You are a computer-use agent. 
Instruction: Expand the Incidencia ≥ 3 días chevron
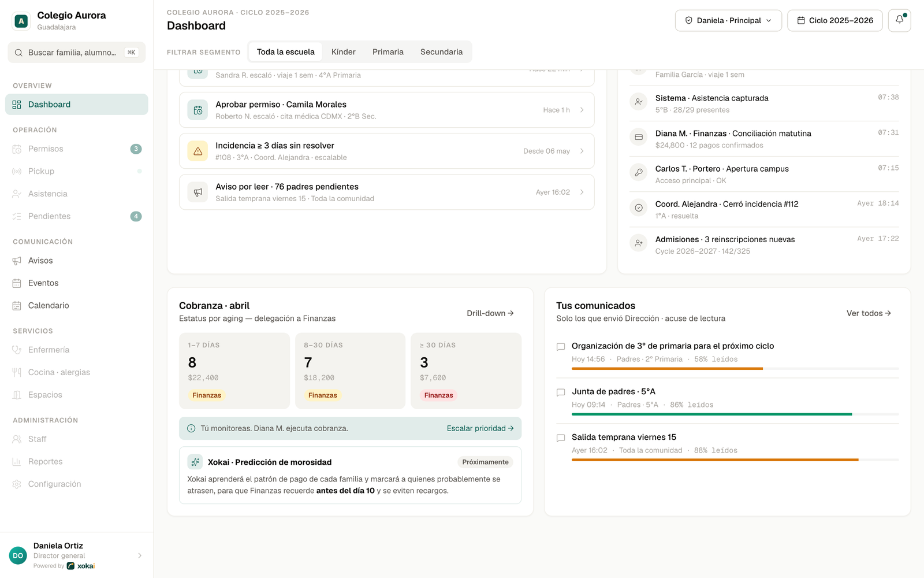[582, 151]
